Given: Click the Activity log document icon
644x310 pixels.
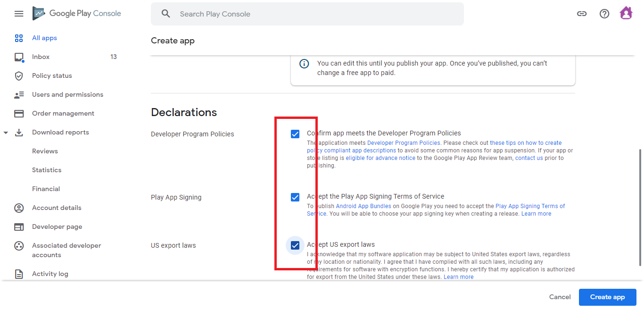Looking at the screenshot, I should [x=19, y=274].
